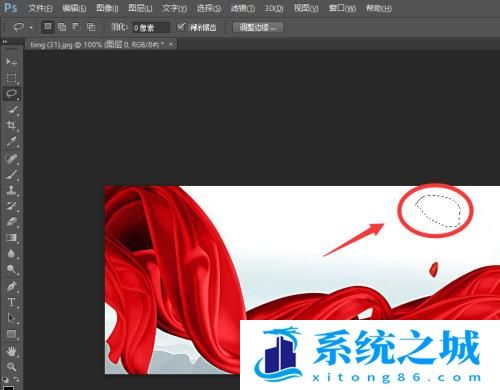500x390 pixels.
Task: Choose Intersect with Selection mode
Action: [91, 27]
